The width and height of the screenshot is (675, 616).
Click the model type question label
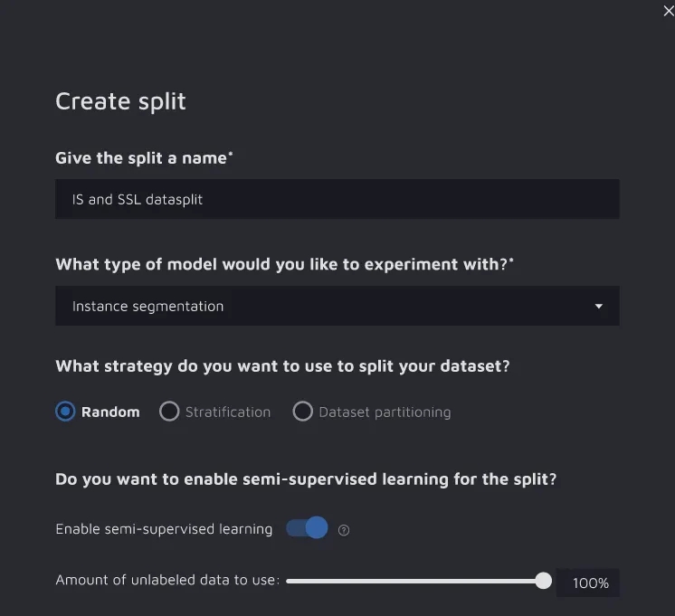284,264
